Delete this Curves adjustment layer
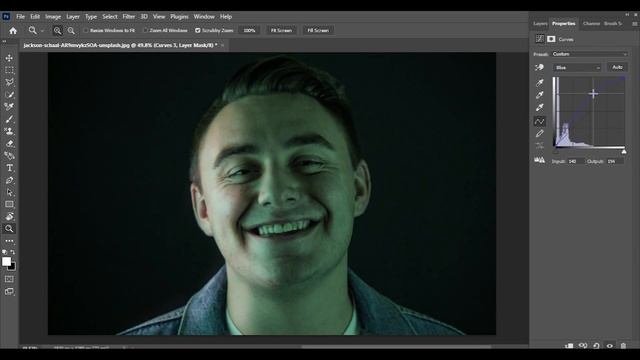 point(623,346)
